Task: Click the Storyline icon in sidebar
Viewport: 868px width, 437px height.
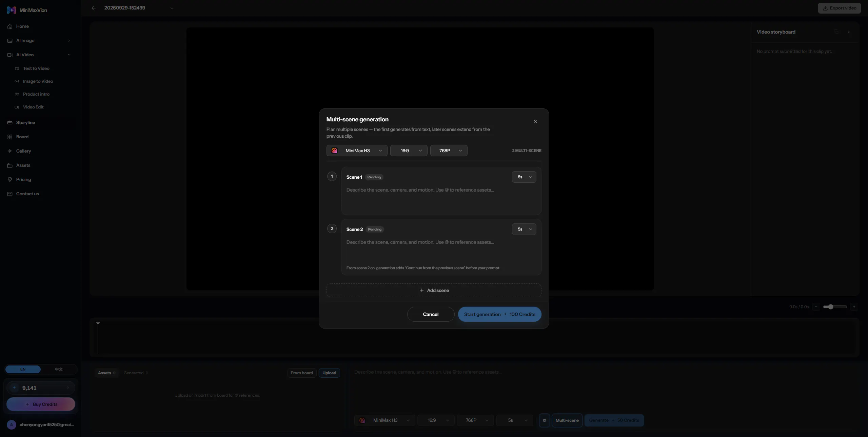Action: coord(10,123)
